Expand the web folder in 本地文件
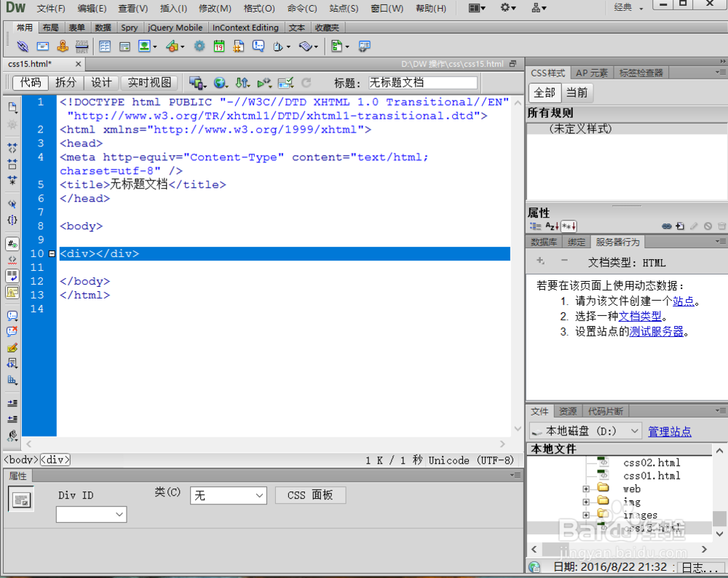Viewport: 728px width, 578px height. click(587, 488)
